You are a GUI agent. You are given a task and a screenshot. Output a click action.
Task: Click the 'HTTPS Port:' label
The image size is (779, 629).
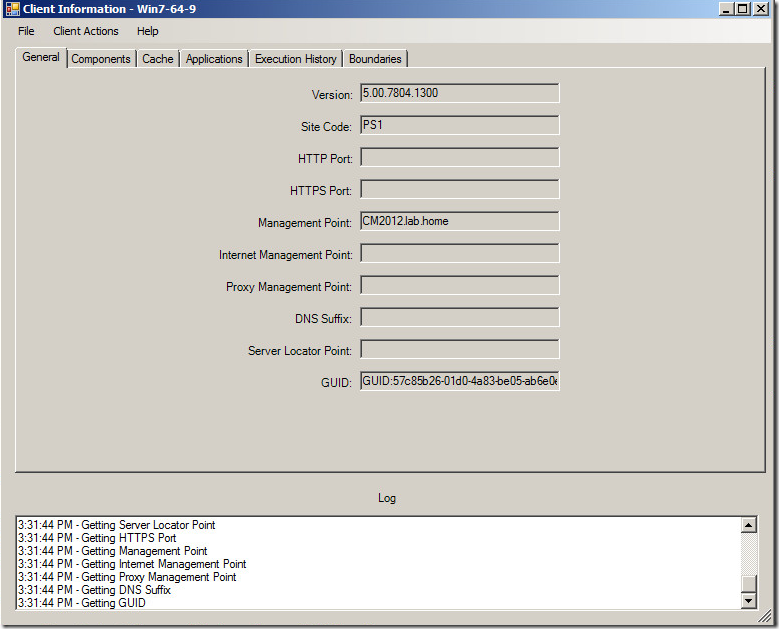[320, 191]
